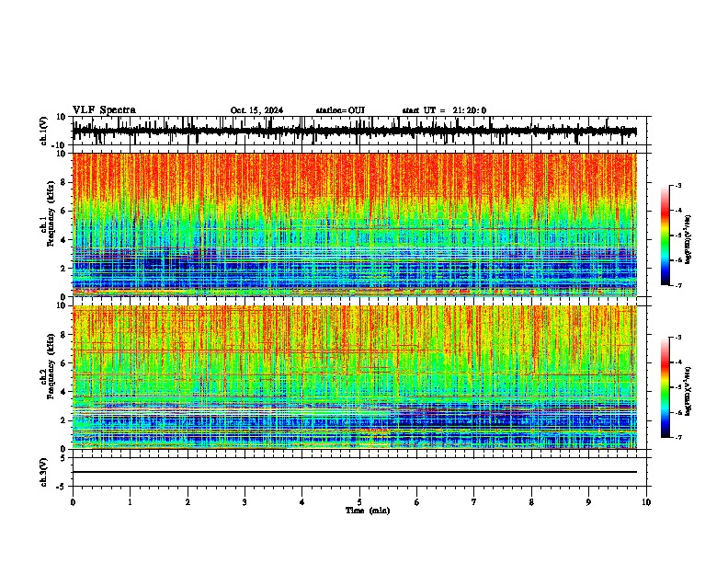Click the "7" tick on the time axis
This screenshot has width=728, height=563.
pos(474,502)
